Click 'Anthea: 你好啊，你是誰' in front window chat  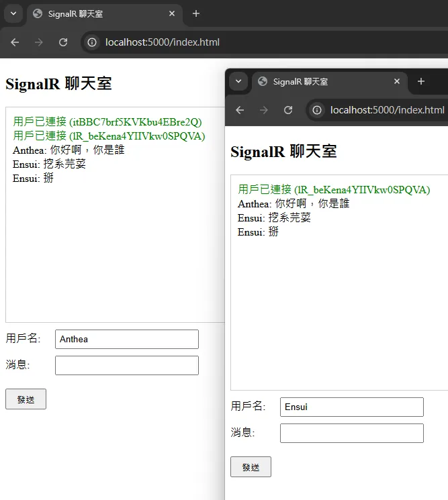tap(294, 203)
